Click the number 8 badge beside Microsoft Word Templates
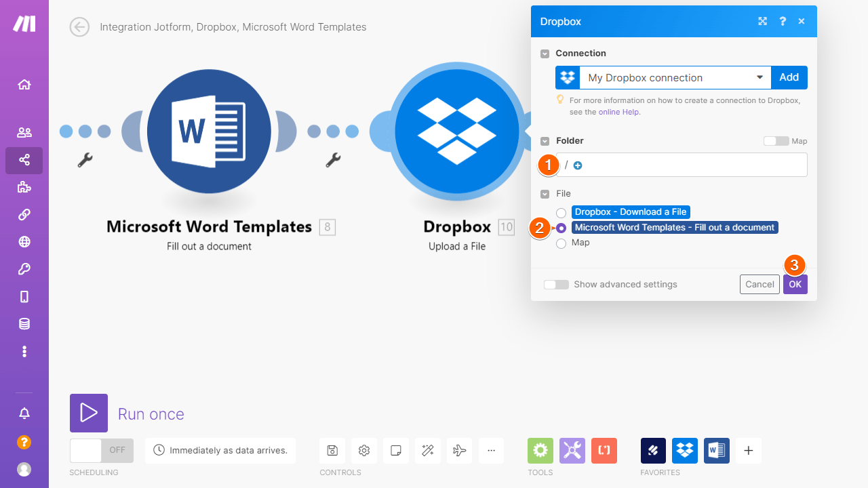 click(x=328, y=227)
